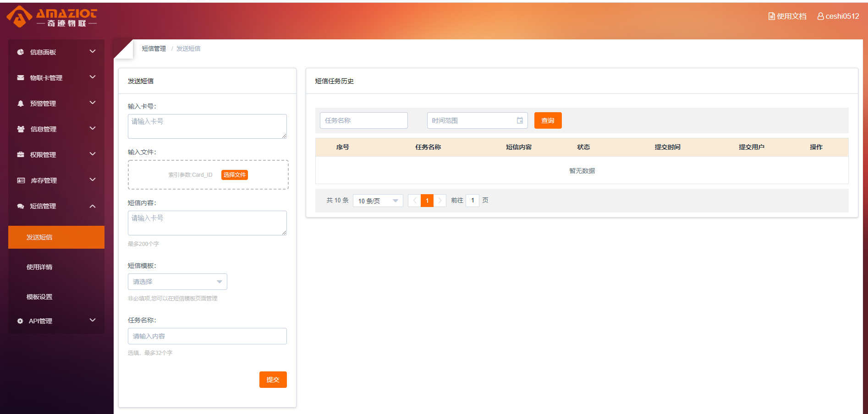Click the calendar icon in 时间范围 field
Screen dimensions: 868x414
[520, 120]
